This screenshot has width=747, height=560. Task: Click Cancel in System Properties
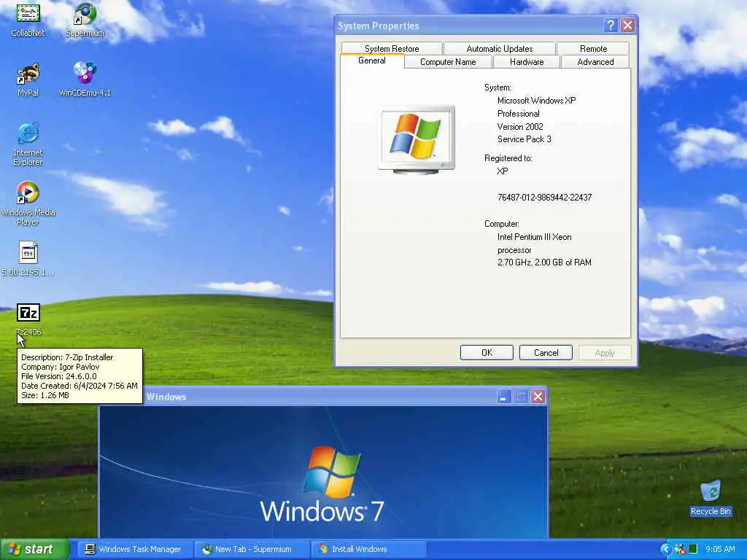[546, 353]
